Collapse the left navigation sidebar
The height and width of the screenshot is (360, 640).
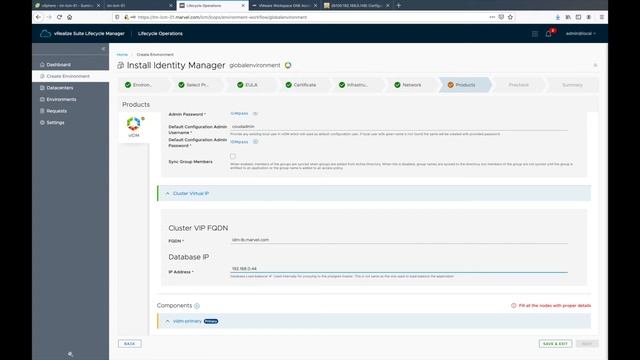[103, 49]
